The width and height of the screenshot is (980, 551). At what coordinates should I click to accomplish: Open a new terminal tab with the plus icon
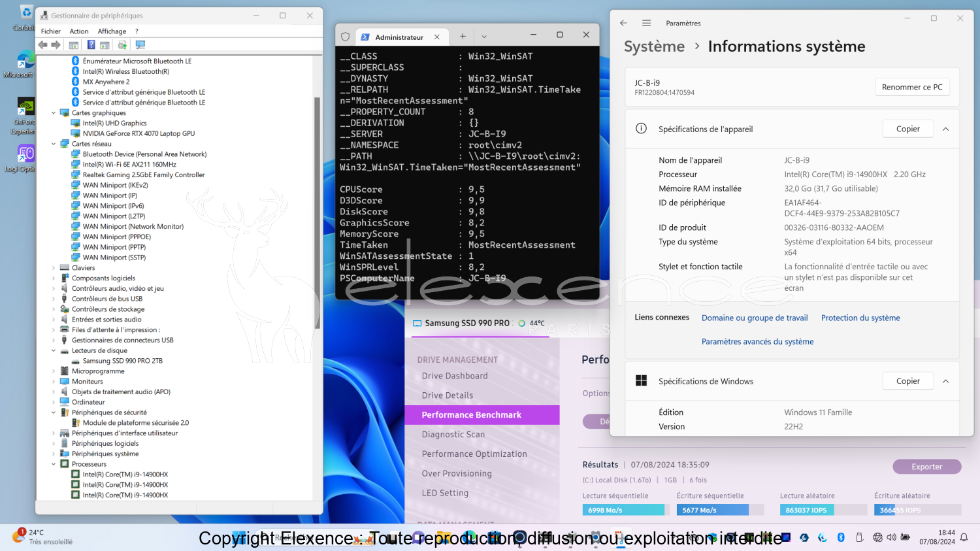[463, 37]
